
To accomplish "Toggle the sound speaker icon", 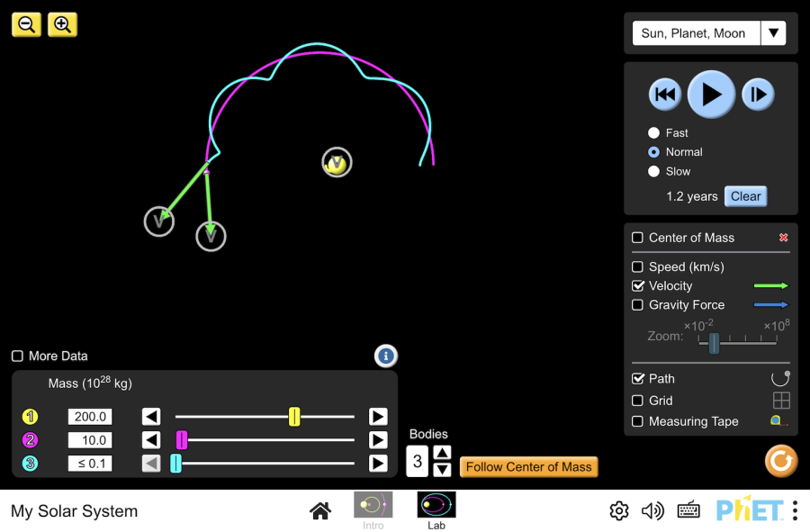I will pos(652,511).
